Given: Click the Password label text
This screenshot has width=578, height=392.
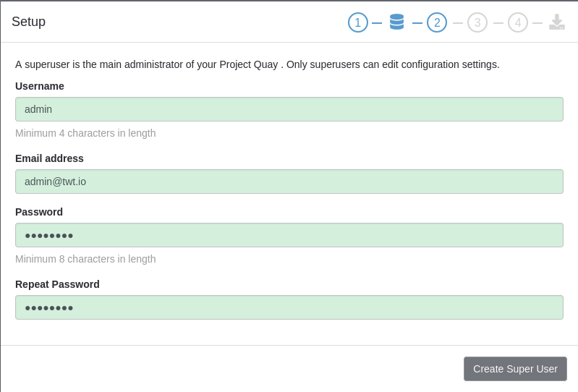Looking at the screenshot, I should 39,212.
